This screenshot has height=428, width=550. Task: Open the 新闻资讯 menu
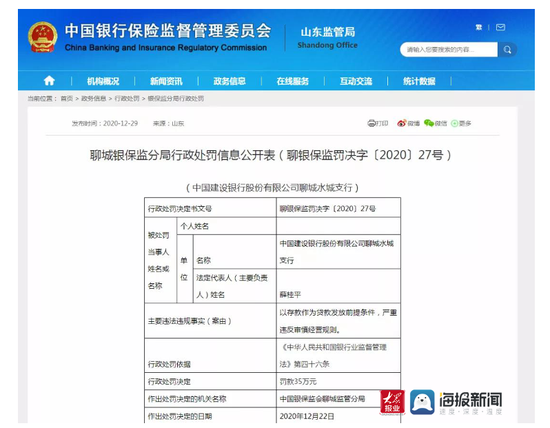[x=166, y=81]
